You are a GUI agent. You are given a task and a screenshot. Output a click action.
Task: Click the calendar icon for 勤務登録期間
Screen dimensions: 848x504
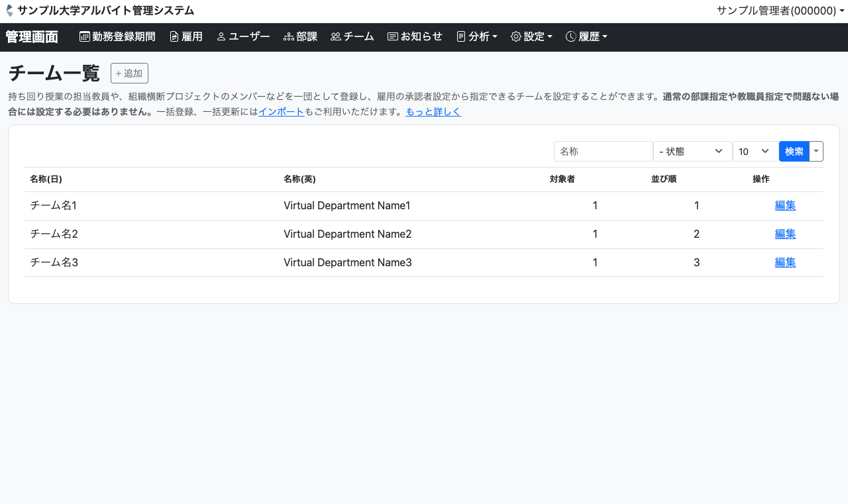85,37
